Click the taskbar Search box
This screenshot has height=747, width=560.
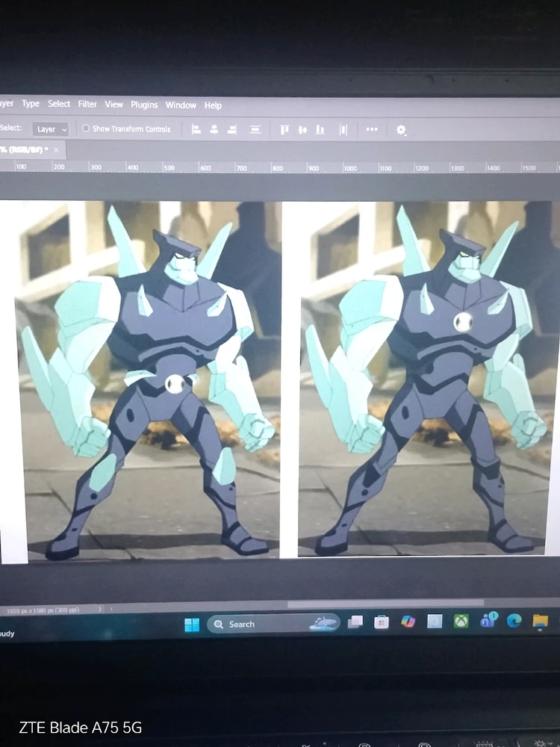click(273, 624)
